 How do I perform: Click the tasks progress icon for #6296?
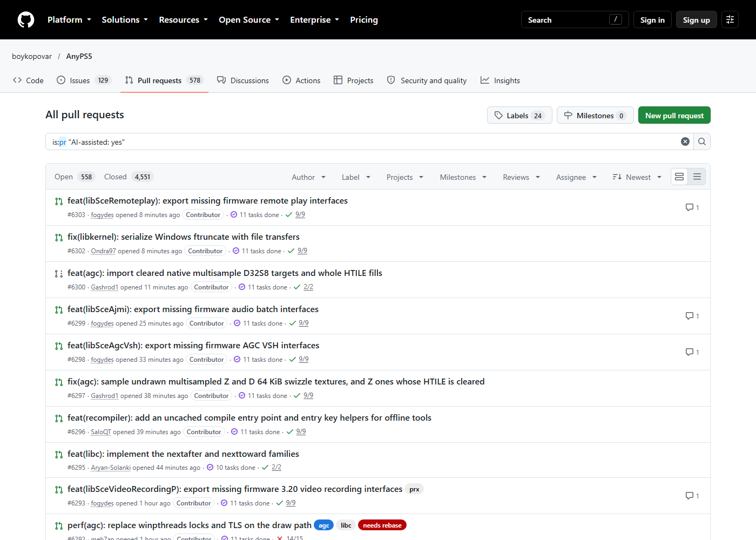click(234, 432)
